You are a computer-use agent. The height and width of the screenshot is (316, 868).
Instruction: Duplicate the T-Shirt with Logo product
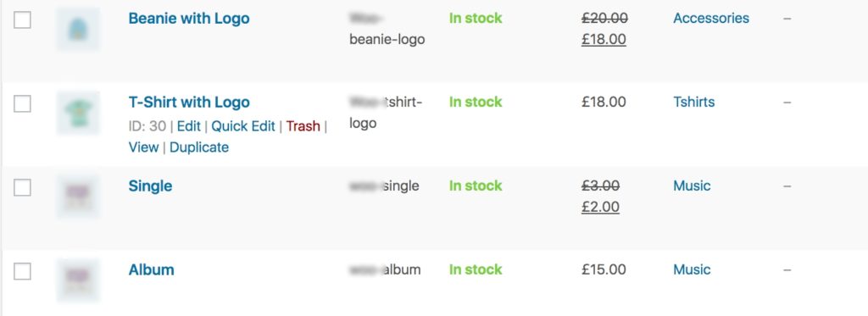pos(198,147)
